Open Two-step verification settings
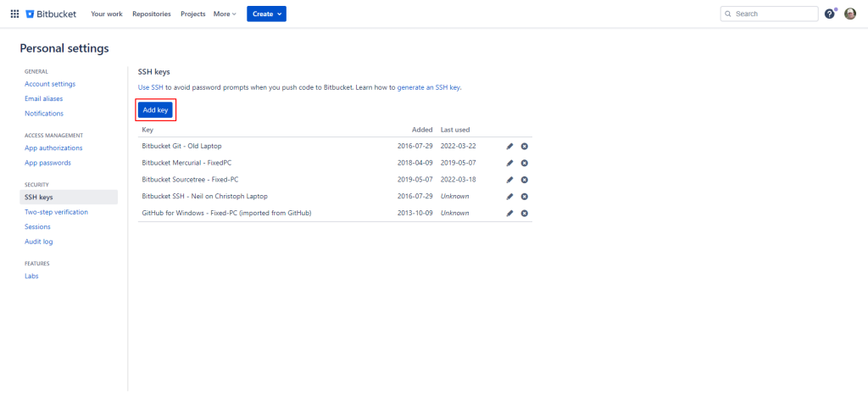This screenshot has width=868, height=401. 56,212
